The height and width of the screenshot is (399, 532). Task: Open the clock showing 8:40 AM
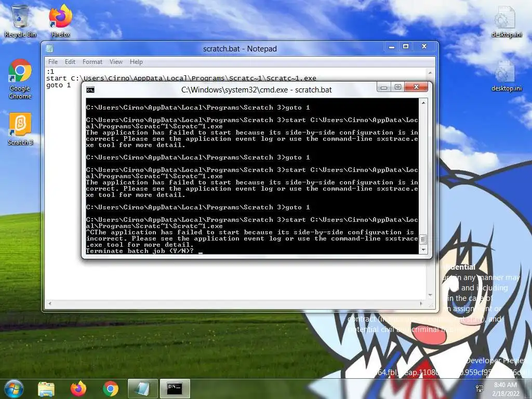pyautogui.click(x=506, y=389)
